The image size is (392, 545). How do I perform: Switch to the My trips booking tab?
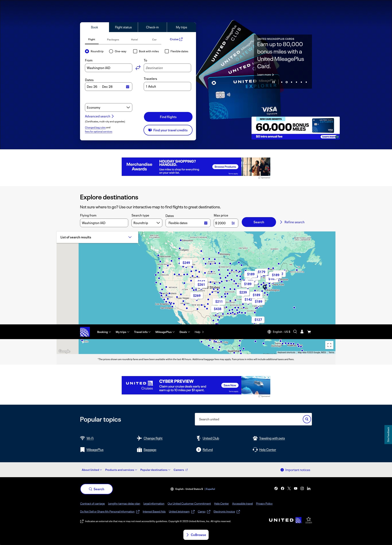(x=181, y=27)
